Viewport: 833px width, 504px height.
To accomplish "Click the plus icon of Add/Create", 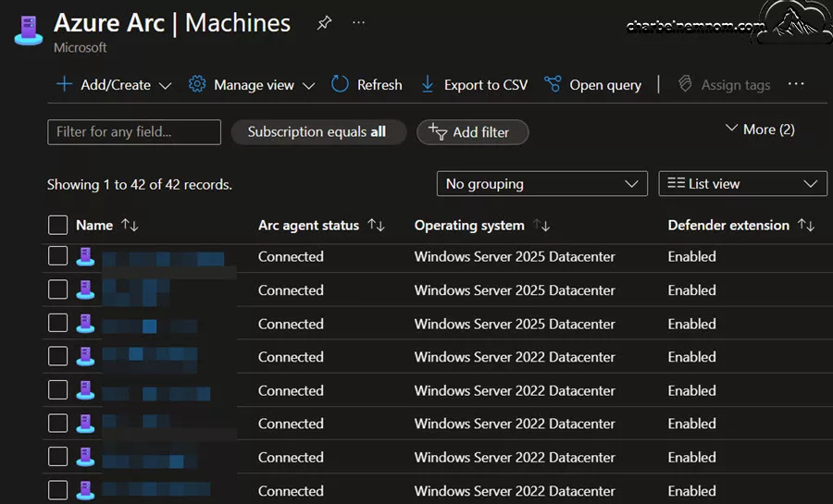I will pos(64,84).
